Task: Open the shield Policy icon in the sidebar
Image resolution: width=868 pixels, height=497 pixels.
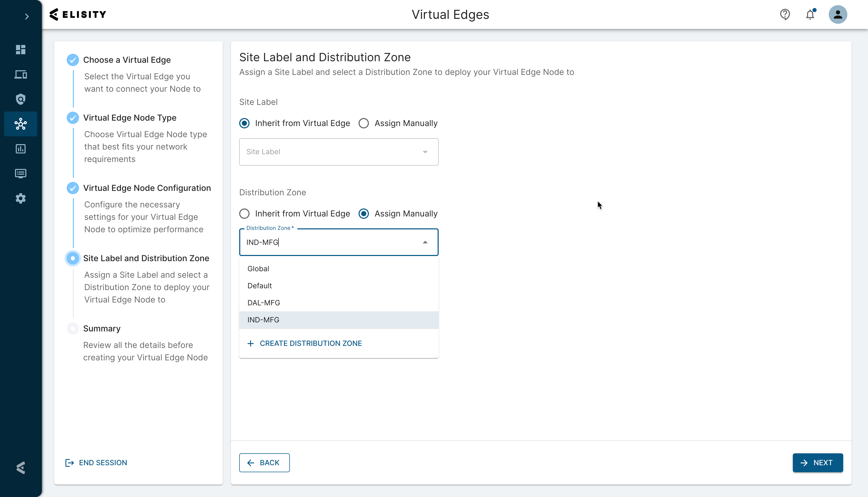Action: [x=20, y=99]
